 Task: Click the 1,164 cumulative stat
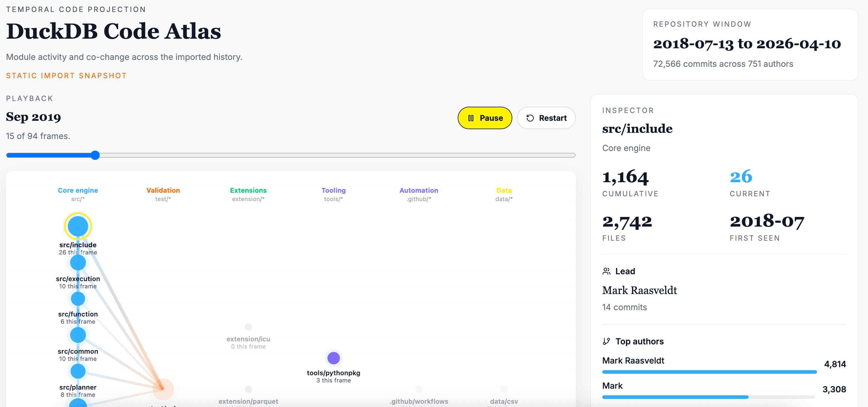(x=625, y=177)
